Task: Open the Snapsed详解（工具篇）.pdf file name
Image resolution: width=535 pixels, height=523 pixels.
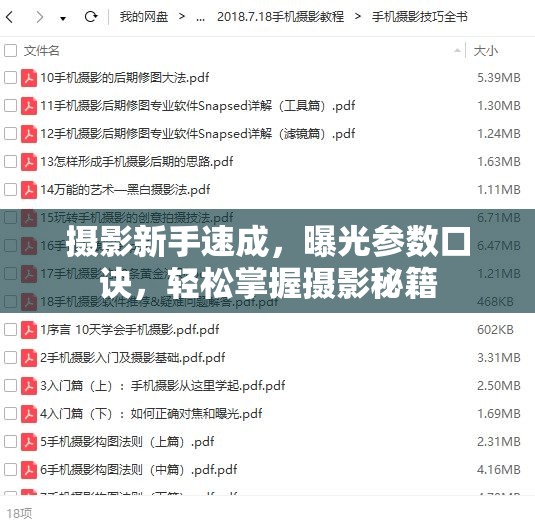Action: [198, 106]
